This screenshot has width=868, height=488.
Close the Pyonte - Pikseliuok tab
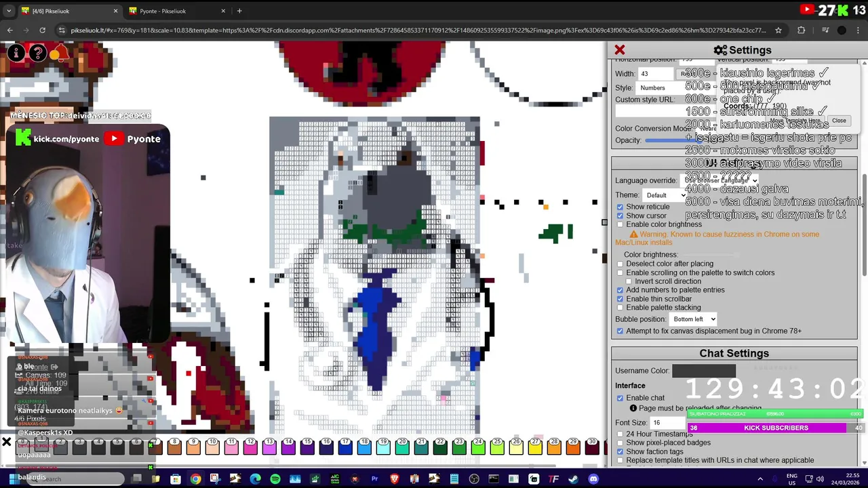[223, 11]
